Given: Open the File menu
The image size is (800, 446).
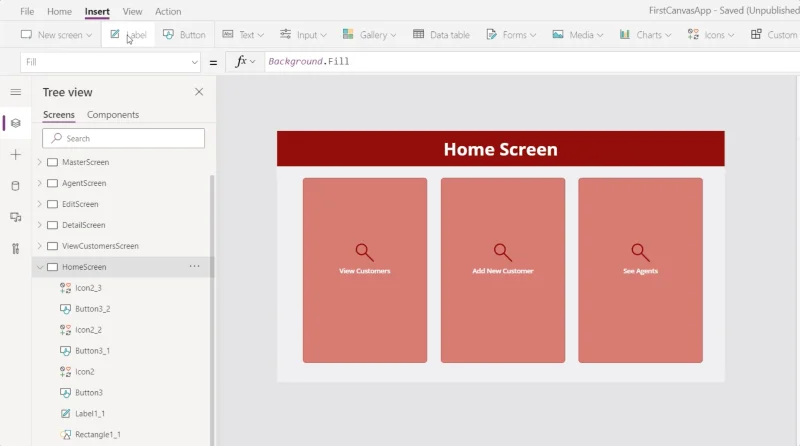Looking at the screenshot, I should tap(27, 11).
